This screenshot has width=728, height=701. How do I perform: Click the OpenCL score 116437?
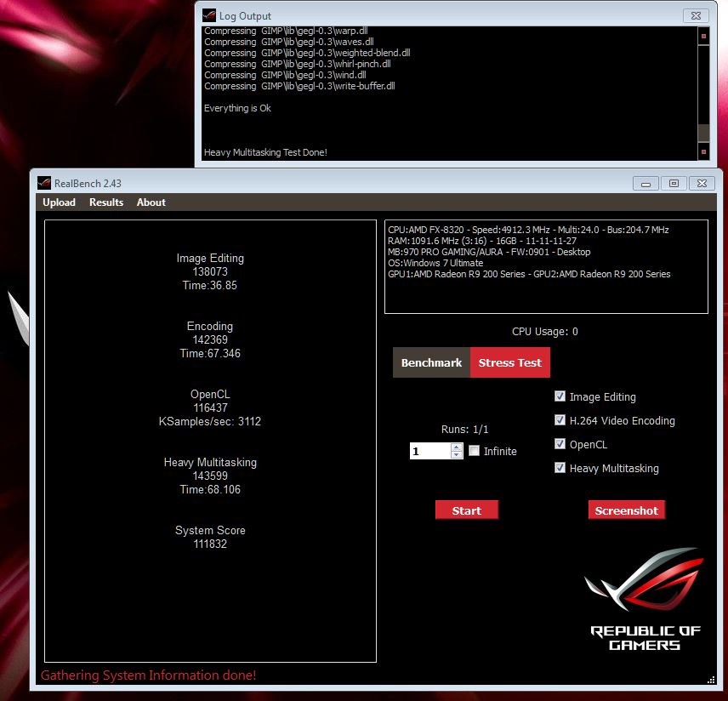coord(210,407)
